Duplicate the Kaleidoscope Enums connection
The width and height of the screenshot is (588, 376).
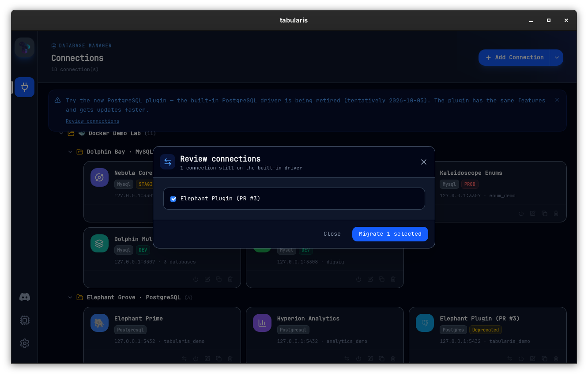pos(544,213)
